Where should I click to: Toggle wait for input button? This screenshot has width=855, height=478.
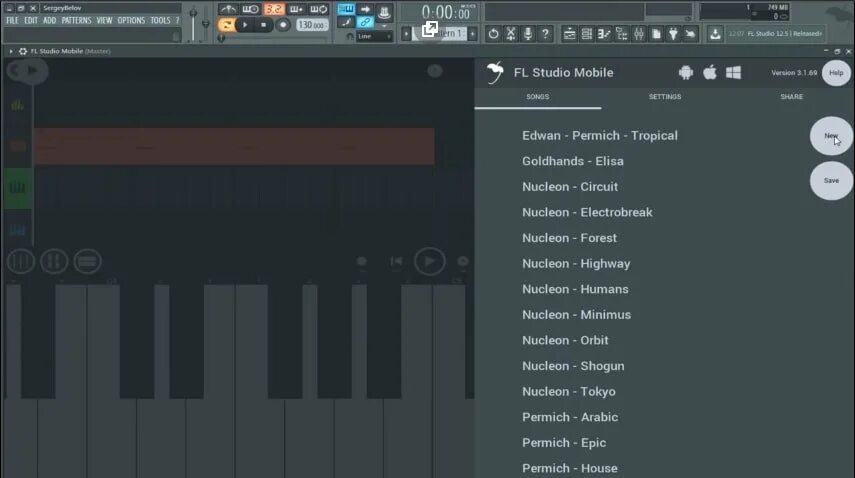[x=250, y=9]
